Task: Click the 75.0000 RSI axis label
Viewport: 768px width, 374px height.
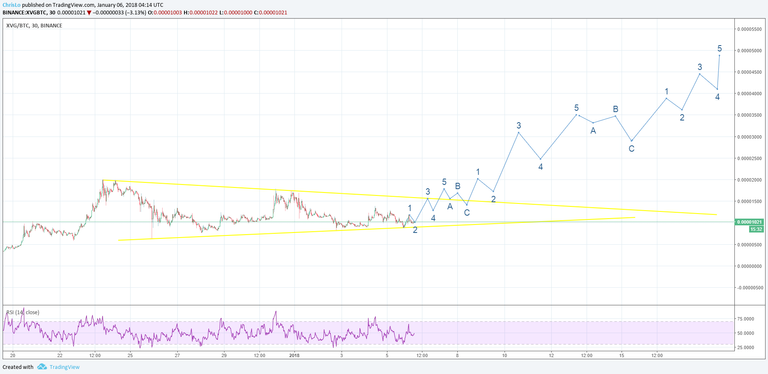Action: click(x=746, y=319)
